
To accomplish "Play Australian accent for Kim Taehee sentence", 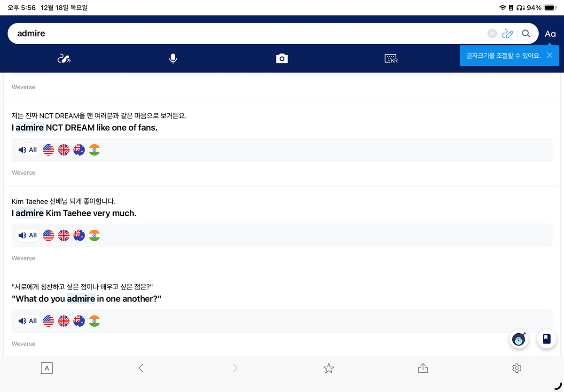I will [79, 235].
